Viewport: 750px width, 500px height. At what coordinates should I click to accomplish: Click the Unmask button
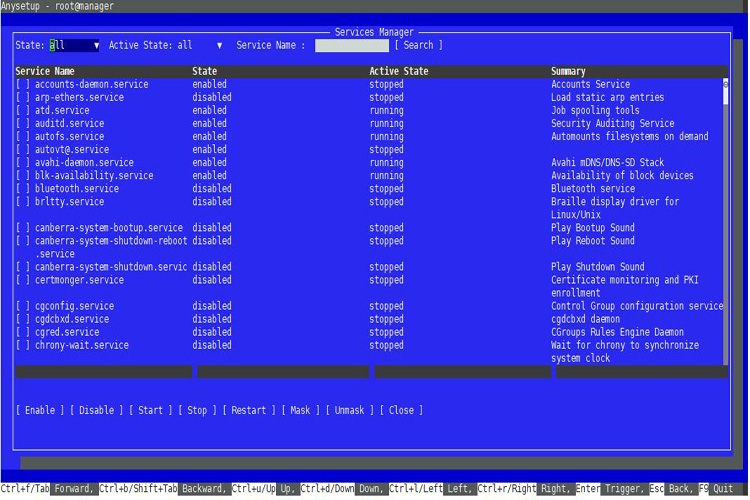tap(350, 410)
